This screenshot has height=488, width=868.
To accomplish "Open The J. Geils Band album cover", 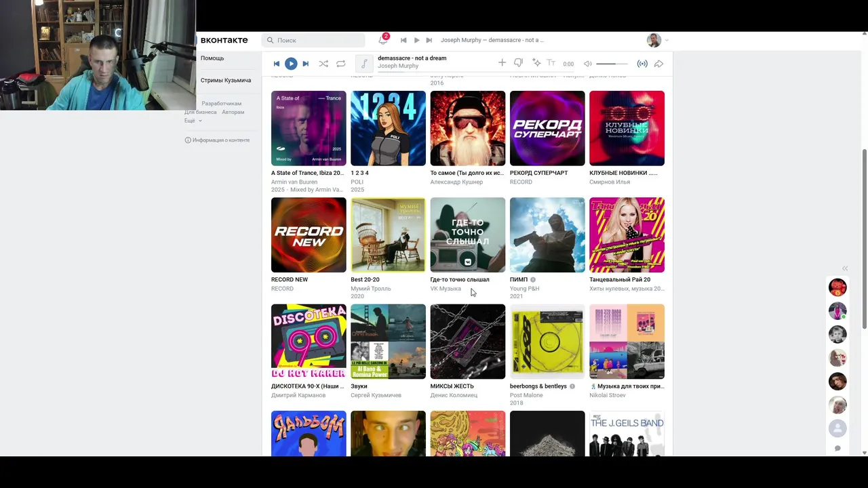I will pos(627,433).
